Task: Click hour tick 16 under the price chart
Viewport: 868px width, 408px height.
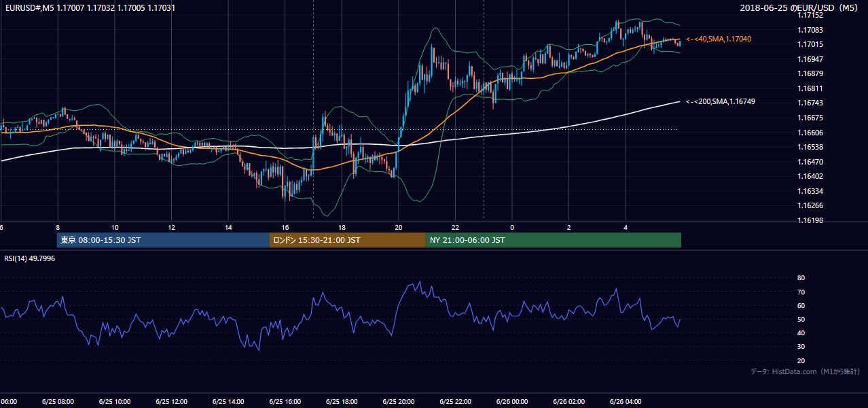Action: pyautogui.click(x=285, y=228)
